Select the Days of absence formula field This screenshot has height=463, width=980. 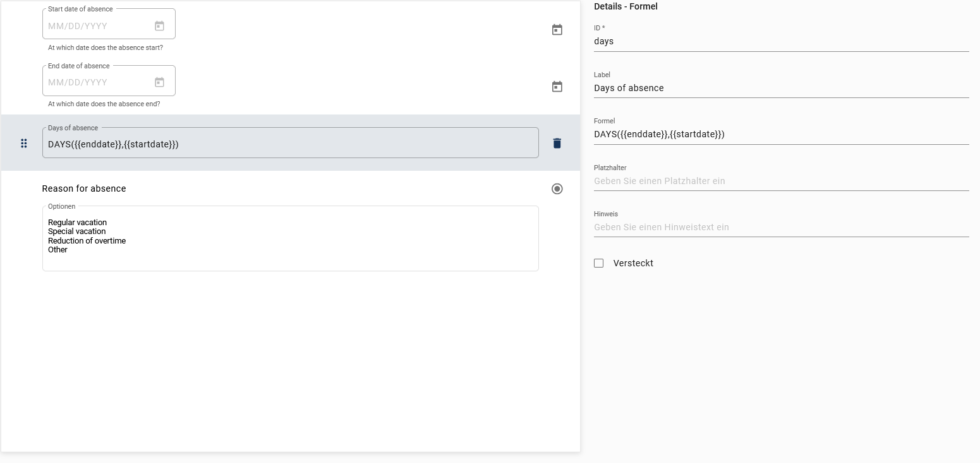pos(291,143)
